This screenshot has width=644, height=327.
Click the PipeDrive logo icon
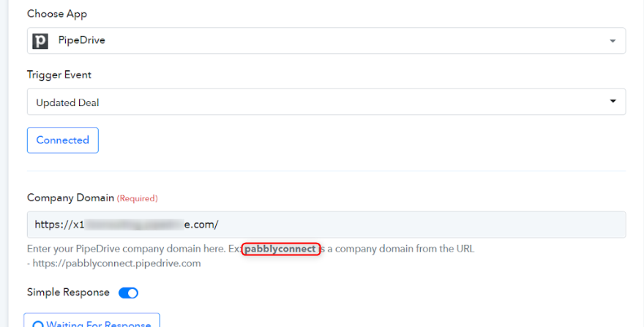[40, 41]
